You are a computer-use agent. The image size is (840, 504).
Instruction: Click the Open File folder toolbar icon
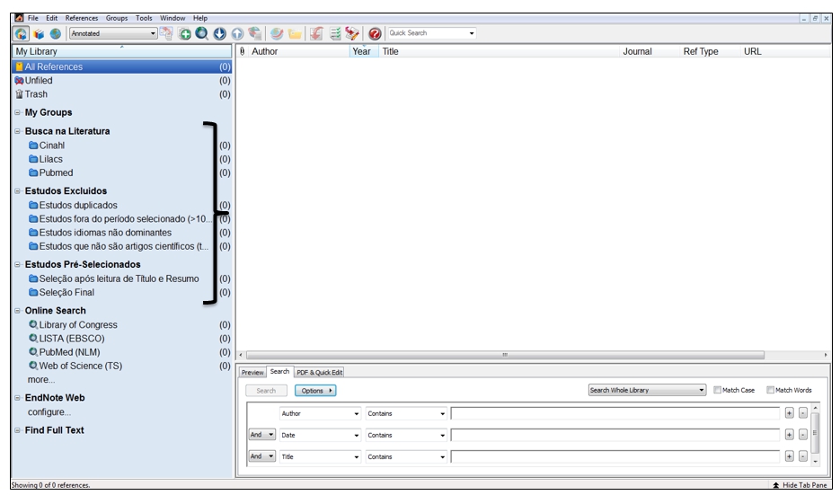point(296,34)
